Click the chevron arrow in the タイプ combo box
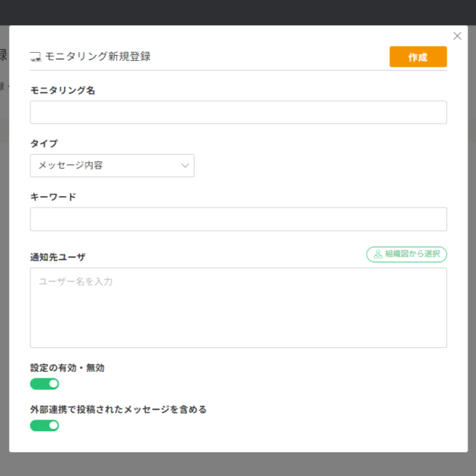Screen dimensions: 476x476 pos(185,166)
